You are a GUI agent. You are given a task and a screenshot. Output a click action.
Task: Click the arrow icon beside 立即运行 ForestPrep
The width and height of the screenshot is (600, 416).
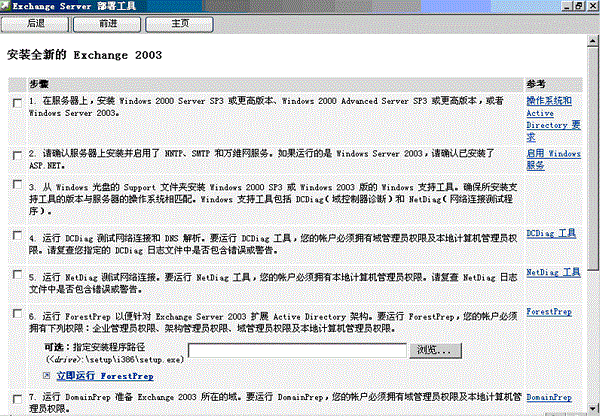pyautogui.click(x=47, y=375)
